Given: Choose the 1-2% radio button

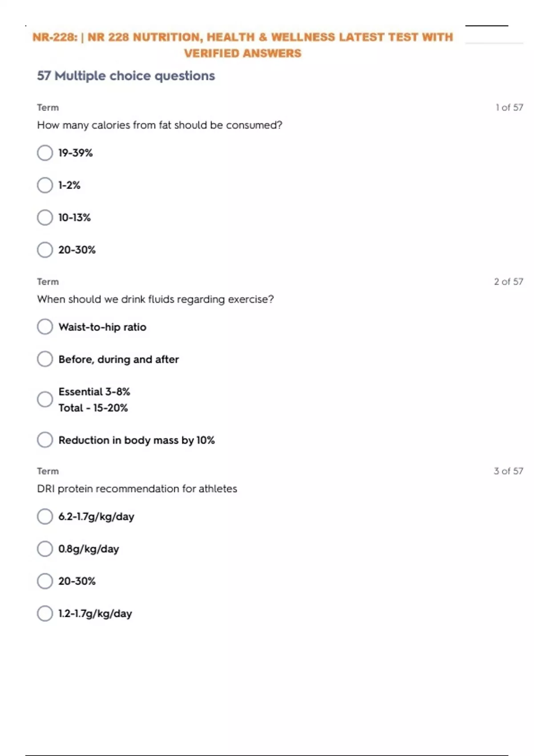Looking at the screenshot, I should click(45, 185).
